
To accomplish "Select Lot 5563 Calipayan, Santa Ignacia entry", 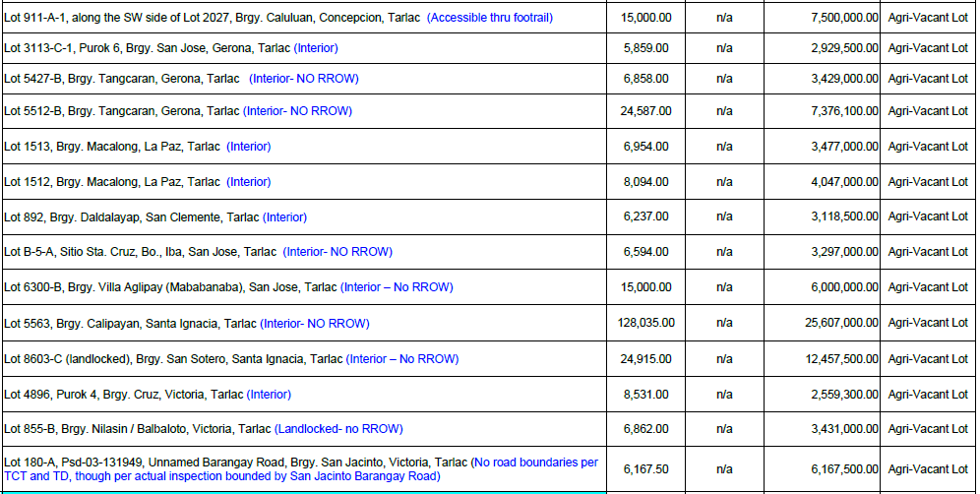I will [x=131, y=323].
